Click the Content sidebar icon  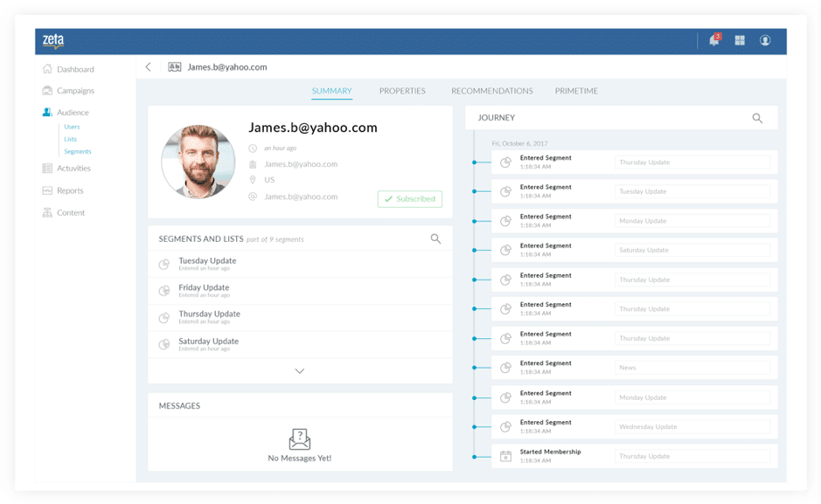47,213
